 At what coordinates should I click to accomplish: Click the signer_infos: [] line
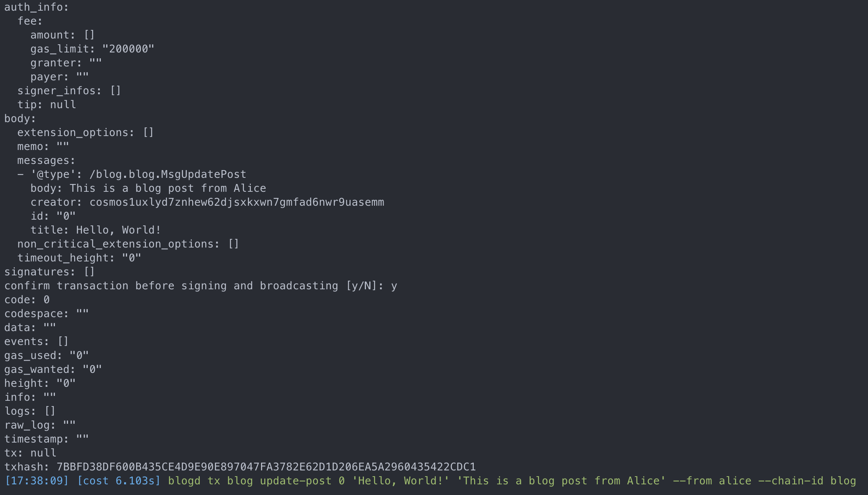click(69, 91)
